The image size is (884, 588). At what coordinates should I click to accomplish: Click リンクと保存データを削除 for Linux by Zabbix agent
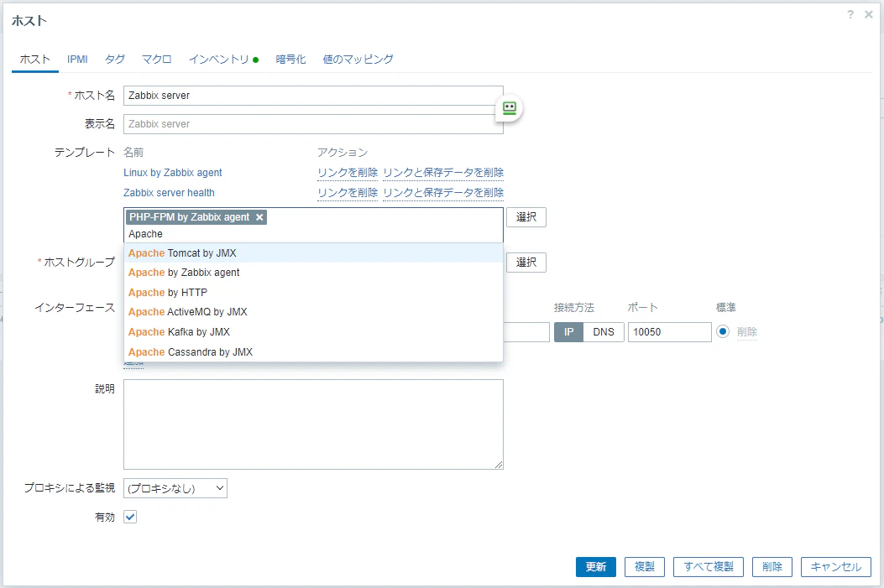click(x=443, y=173)
